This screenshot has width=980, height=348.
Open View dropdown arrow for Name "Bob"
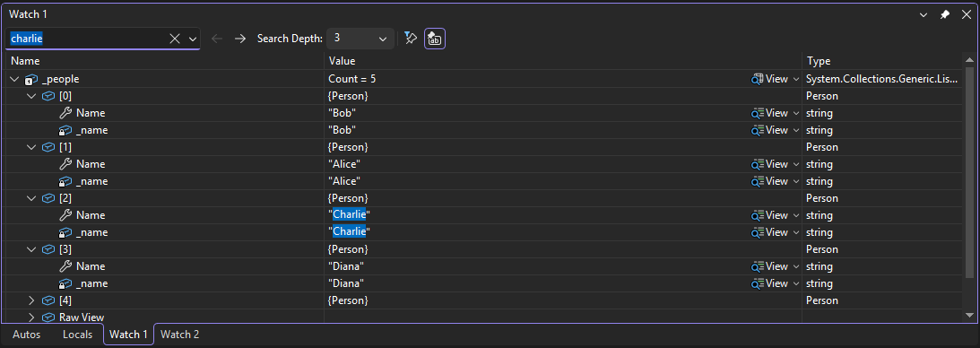(795, 113)
